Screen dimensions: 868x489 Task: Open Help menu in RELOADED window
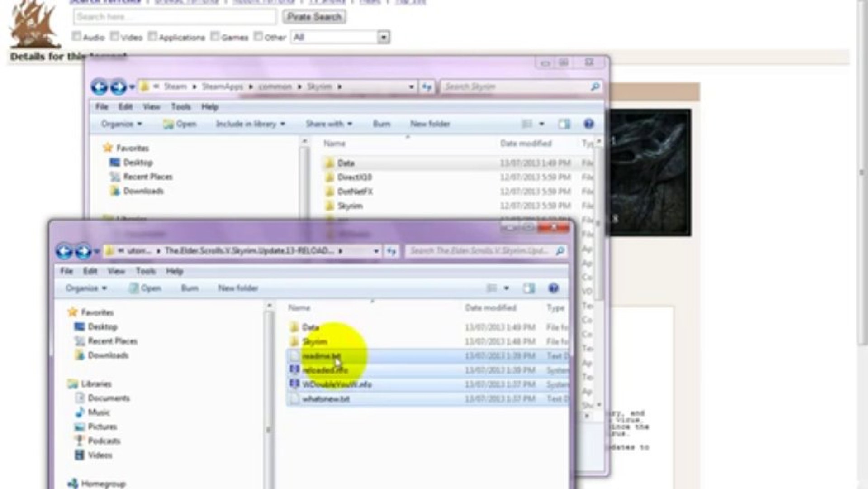pos(174,271)
